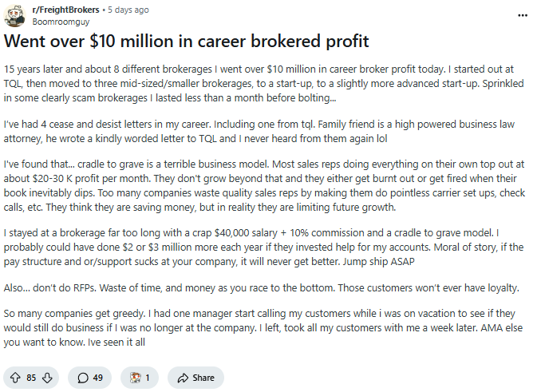Upvote the post with the up arrow
This screenshot has height=392, width=537.
[x=16, y=378]
